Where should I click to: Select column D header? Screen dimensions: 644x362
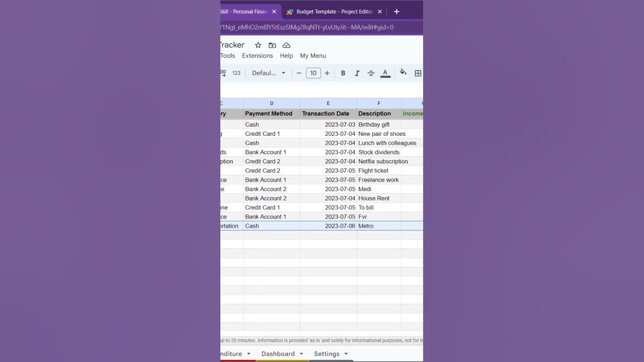point(272,103)
